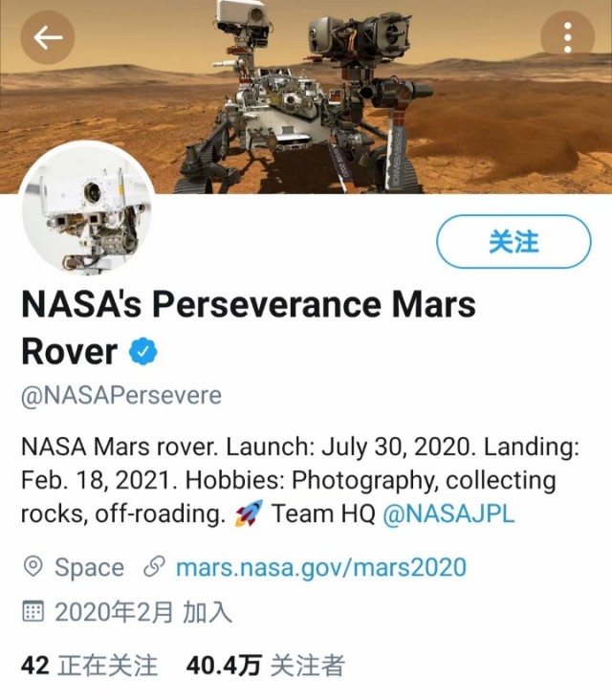This screenshot has height=700, width=612.
Task: Open the rover profile avatar picture
Action: coord(87,209)
